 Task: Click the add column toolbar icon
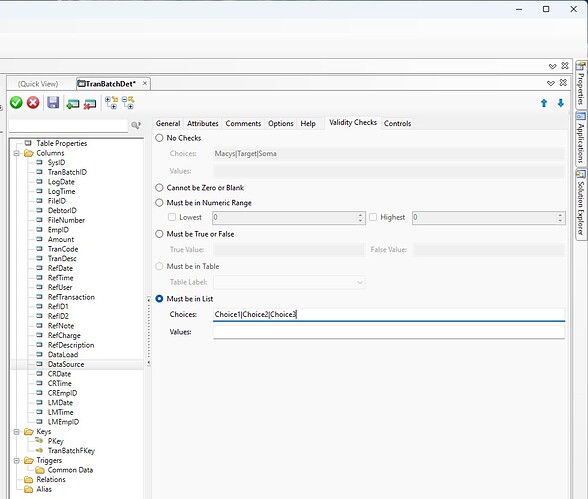pos(73,103)
